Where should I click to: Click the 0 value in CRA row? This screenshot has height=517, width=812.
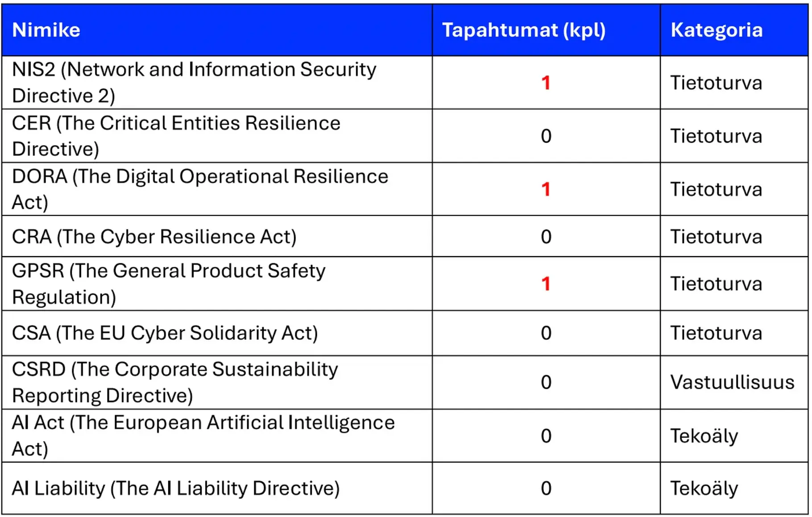546,237
